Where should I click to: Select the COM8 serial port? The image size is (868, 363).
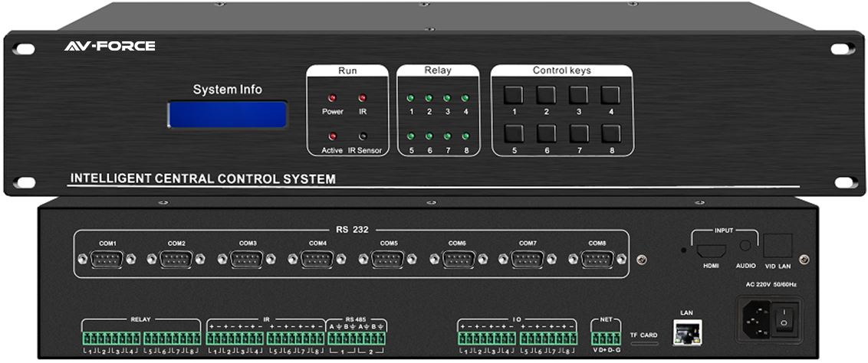pyautogui.click(x=597, y=259)
